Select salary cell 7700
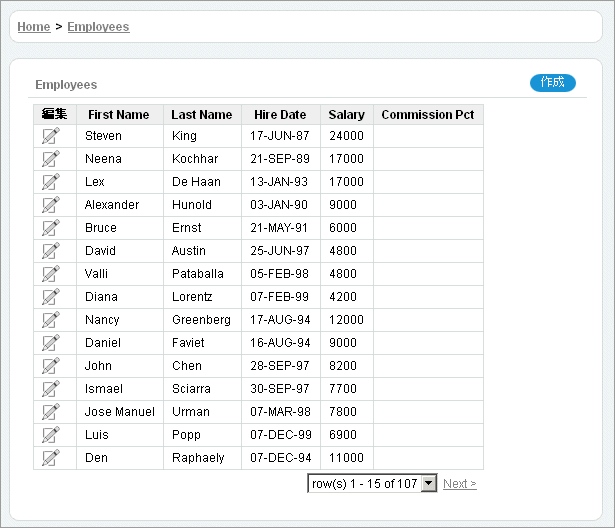Viewport: 615px width, 528px height. (343, 389)
